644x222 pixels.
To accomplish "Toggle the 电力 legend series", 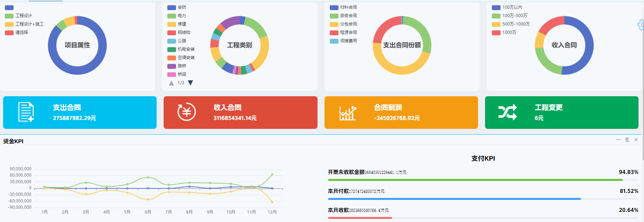I will (177, 16).
